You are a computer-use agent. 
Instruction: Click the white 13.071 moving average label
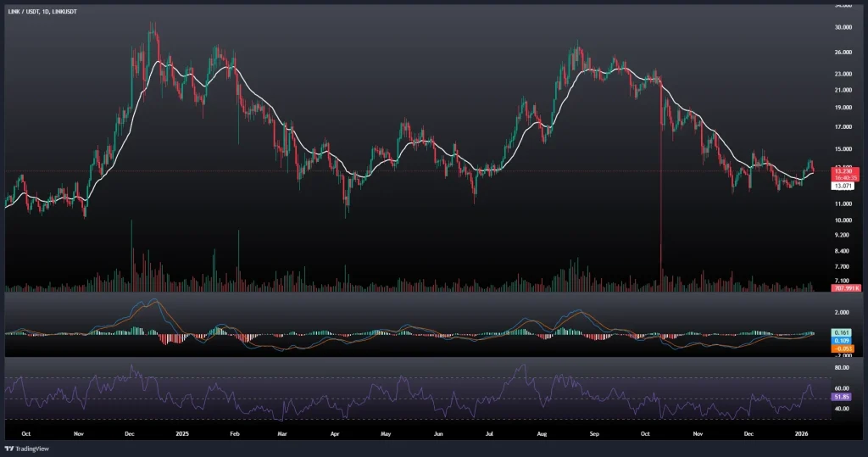coord(844,185)
